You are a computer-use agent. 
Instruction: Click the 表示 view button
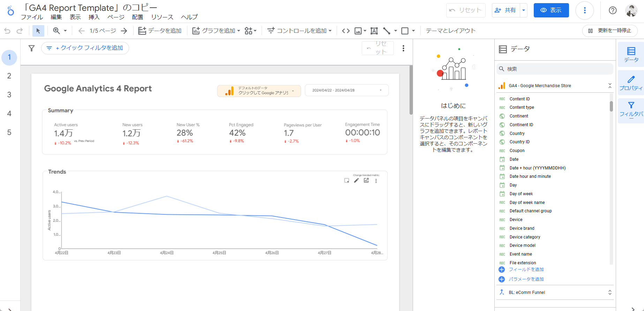(x=551, y=10)
